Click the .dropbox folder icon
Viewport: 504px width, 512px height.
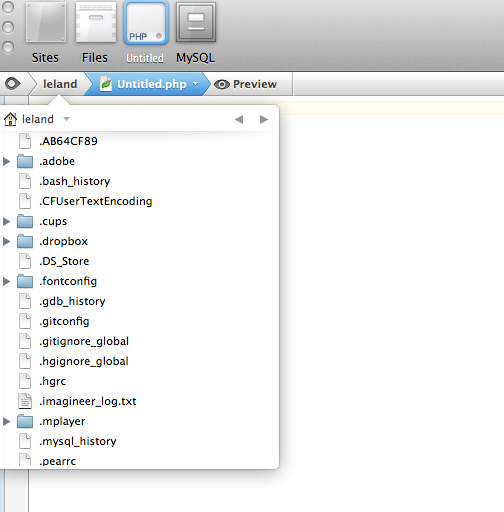click(25, 241)
